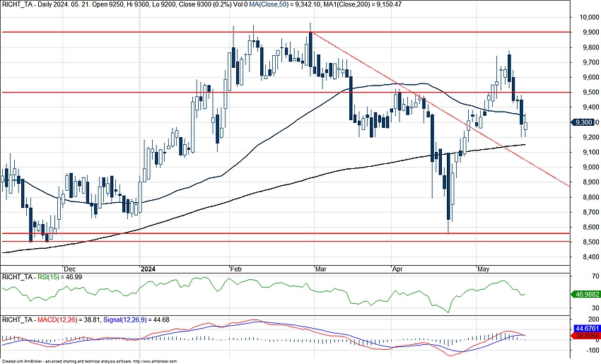Image resolution: width=601 pixels, height=364 pixels.
Task: Click the MACD -100 scale label
Action: 593,350
